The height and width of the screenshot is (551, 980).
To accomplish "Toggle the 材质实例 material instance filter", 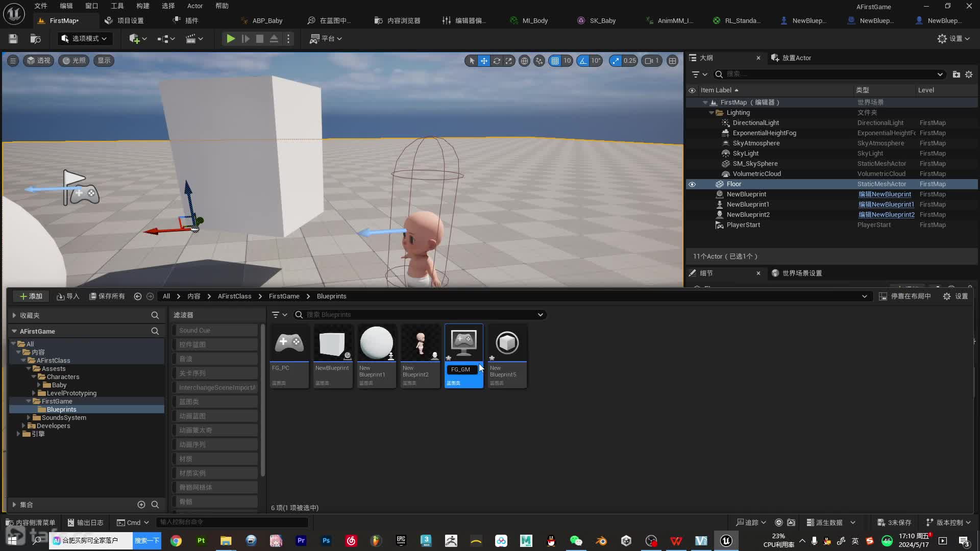I will [215, 473].
